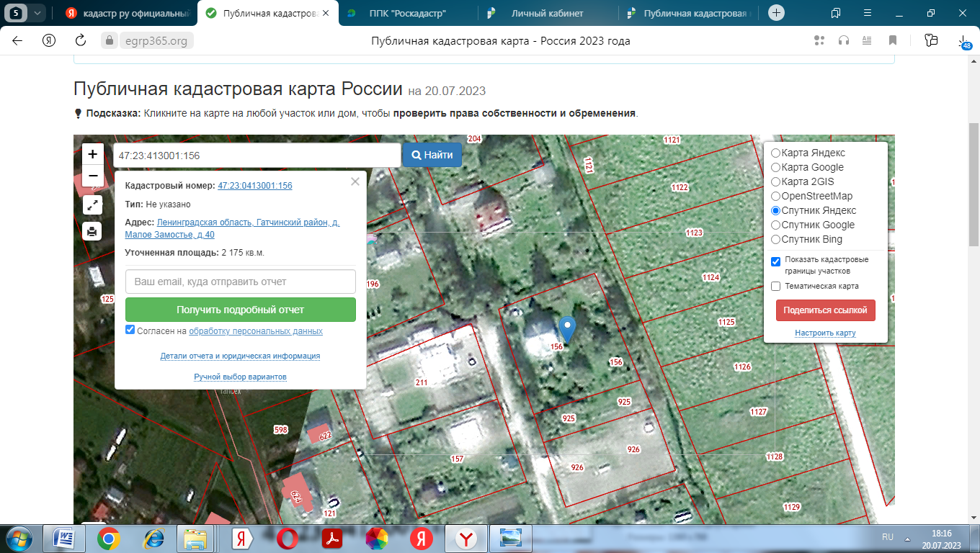This screenshot has height=553, width=980.
Task: Open Opera browser from the taskbar
Action: (x=288, y=539)
